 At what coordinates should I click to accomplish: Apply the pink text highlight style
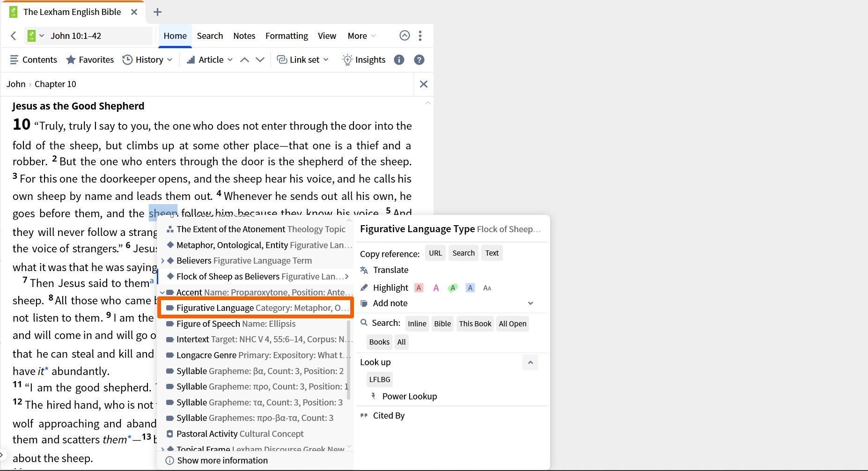(x=436, y=287)
